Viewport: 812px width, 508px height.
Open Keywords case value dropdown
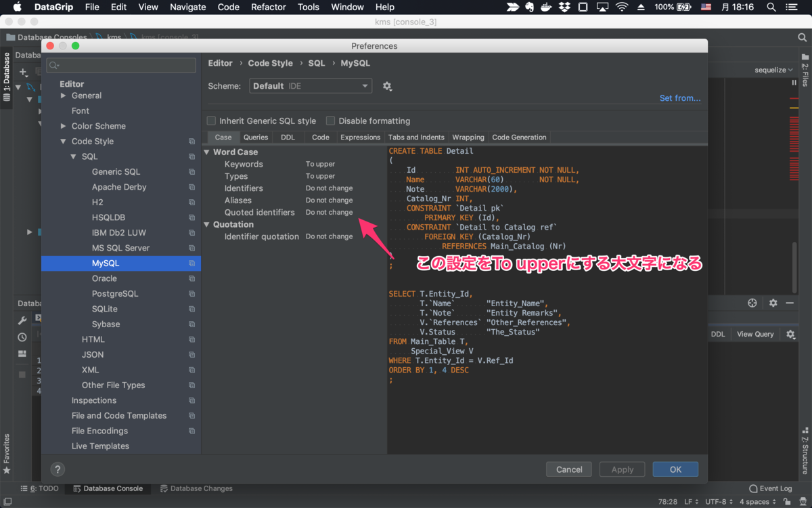click(x=320, y=164)
